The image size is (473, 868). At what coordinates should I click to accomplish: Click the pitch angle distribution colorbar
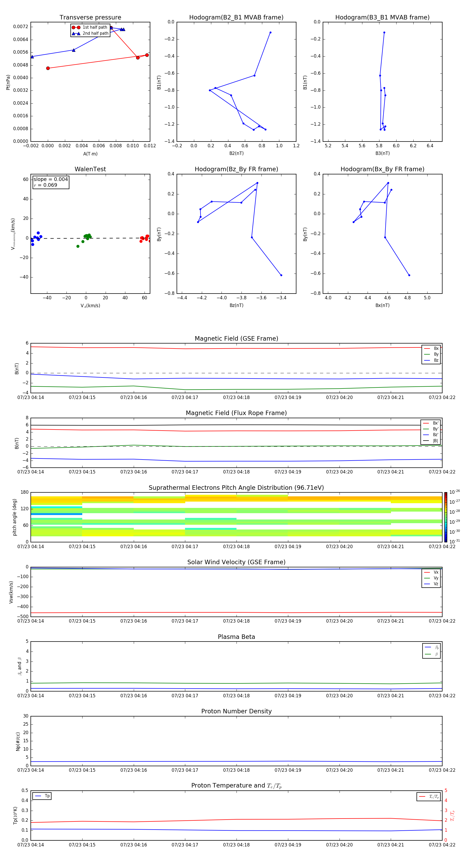click(x=445, y=517)
